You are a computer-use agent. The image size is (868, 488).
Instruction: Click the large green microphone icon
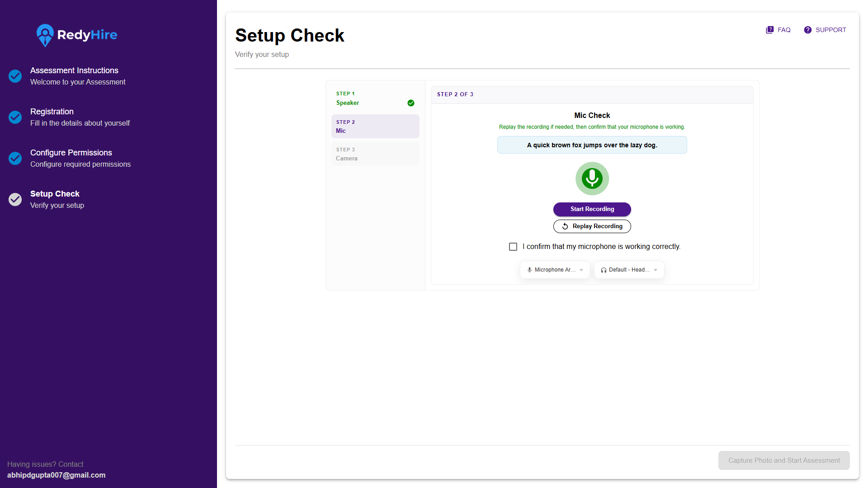[x=592, y=178]
